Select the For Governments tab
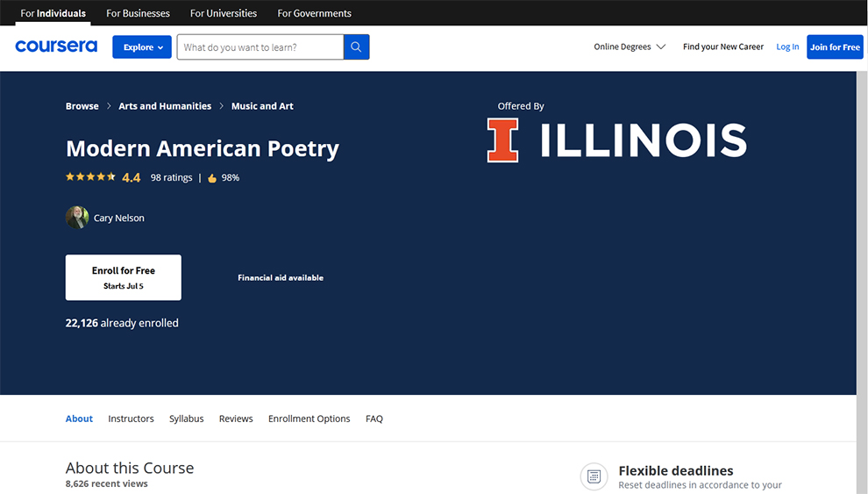Image resolution: width=868 pixels, height=494 pixels. coord(315,13)
